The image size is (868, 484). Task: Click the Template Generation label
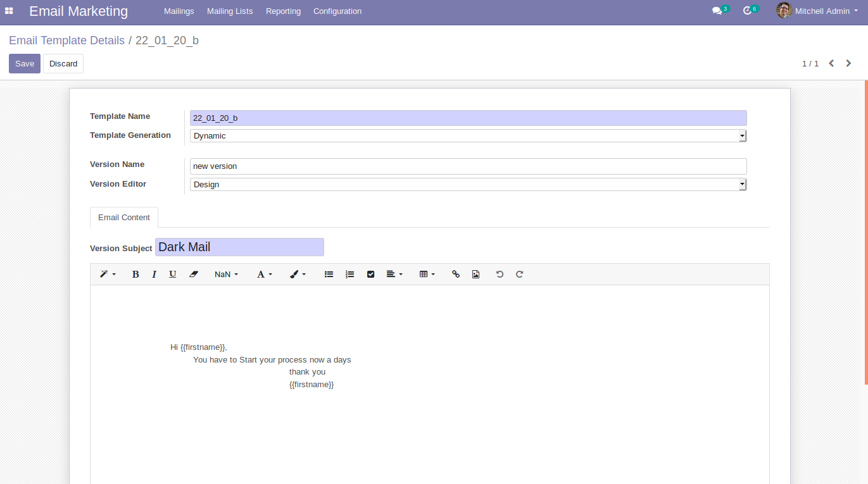tap(130, 135)
